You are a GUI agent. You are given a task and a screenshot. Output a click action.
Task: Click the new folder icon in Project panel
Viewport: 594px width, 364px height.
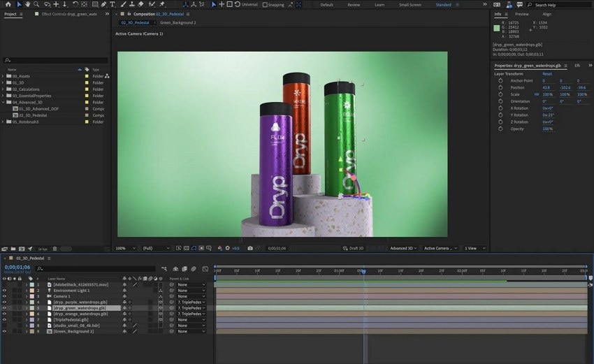point(13,249)
